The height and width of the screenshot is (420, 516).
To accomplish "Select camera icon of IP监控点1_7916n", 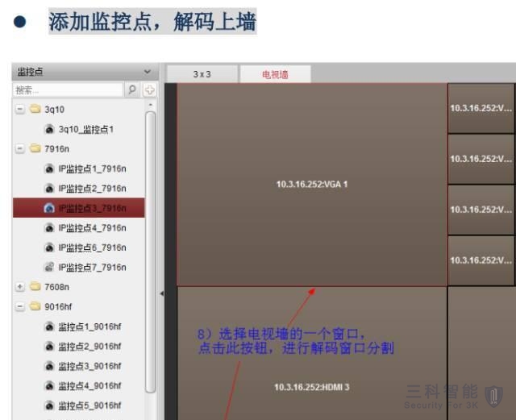I will pyautogui.click(x=49, y=168).
